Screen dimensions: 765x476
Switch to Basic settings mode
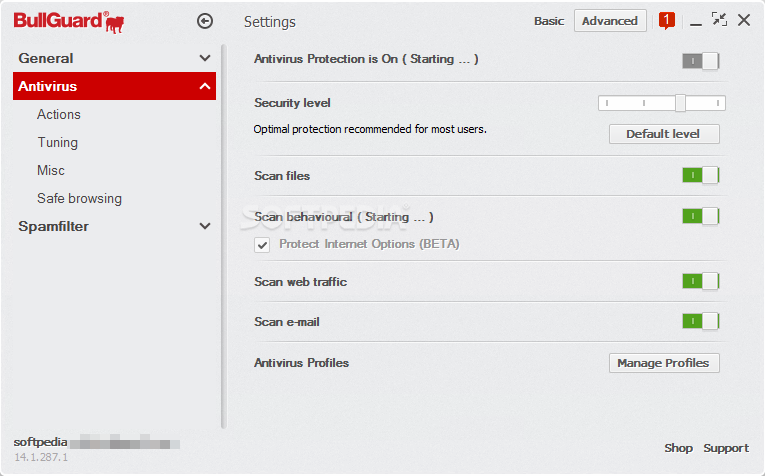tap(549, 21)
